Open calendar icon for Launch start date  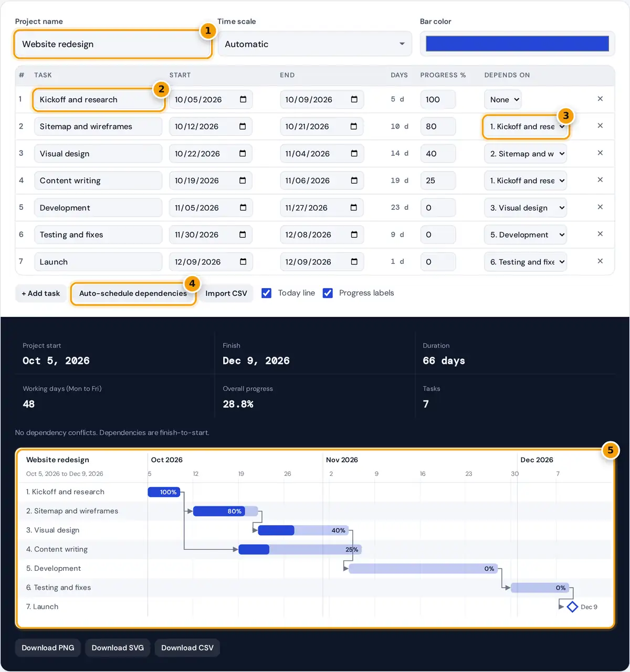pyautogui.click(x=243, y=262)
